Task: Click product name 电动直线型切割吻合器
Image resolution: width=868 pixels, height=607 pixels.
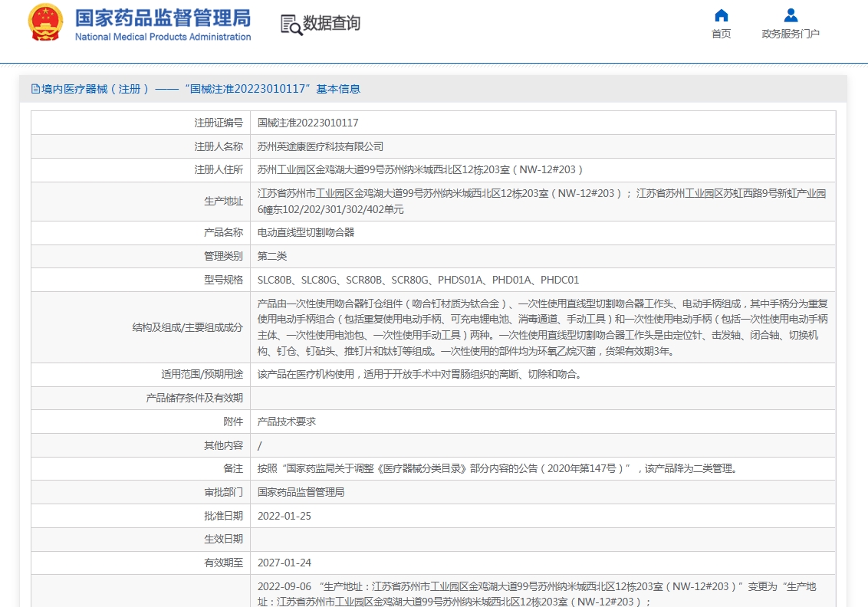Action: (306, 232)
